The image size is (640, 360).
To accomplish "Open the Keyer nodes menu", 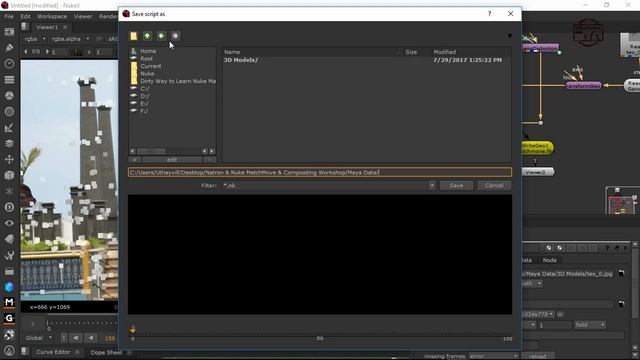I will tap(9, 128).
